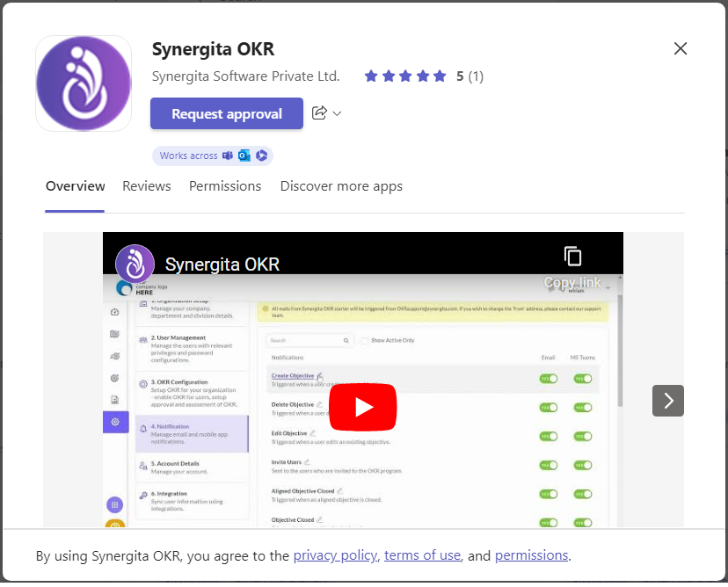
Task: Open the Permissions tab
Action: click(x=225, y=186)
